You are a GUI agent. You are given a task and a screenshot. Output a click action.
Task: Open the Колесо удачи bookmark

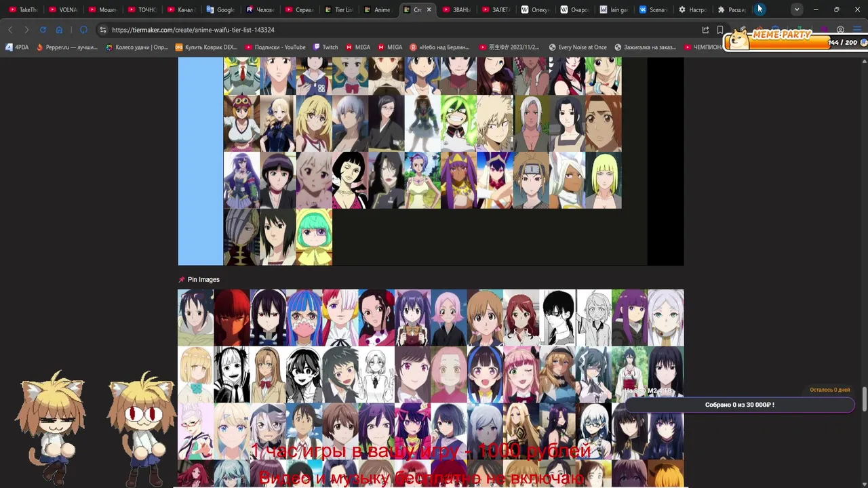pos(137,47)
